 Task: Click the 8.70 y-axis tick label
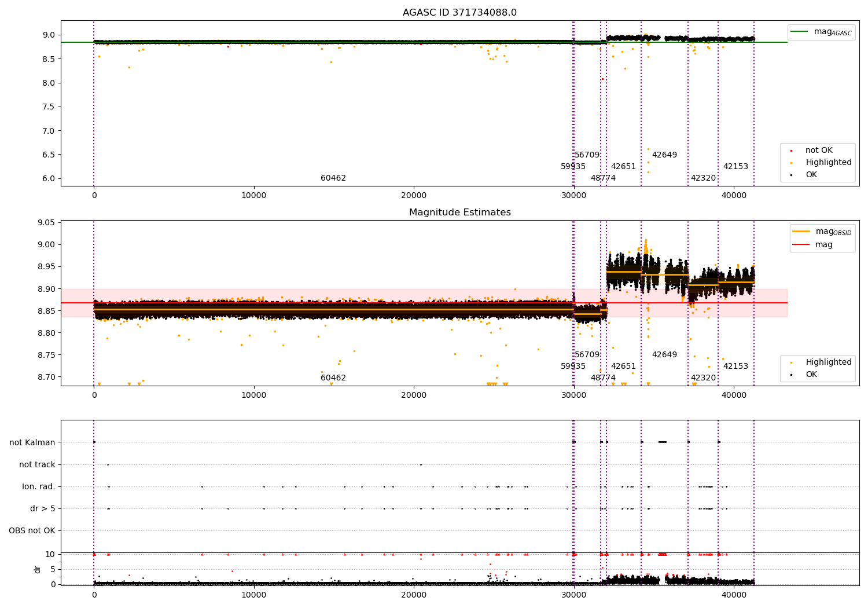46,377
